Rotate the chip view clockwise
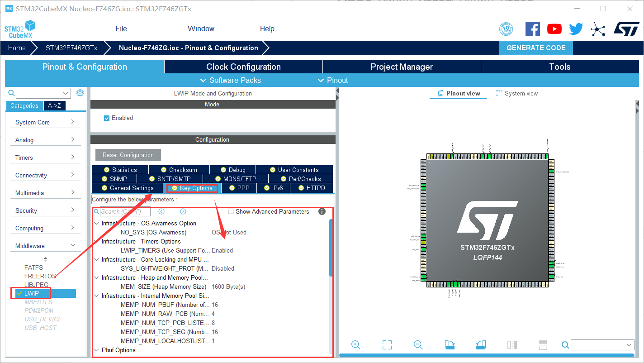 tap(450, 345)
